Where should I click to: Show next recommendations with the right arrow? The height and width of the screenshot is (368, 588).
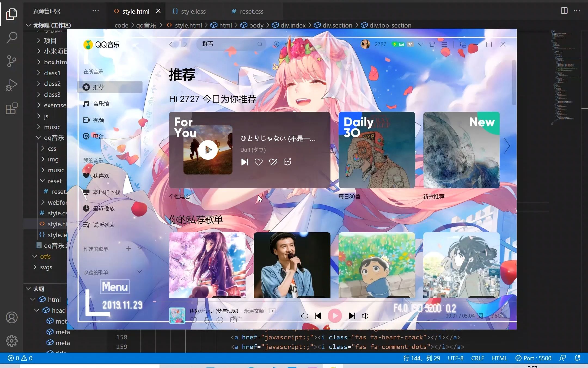coord(507,146)
